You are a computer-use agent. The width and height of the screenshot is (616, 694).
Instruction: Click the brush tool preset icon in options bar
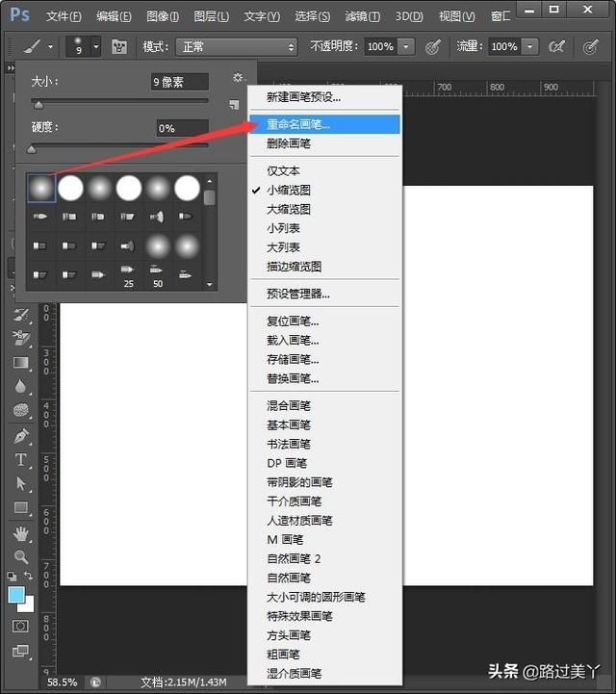point(33,46)
